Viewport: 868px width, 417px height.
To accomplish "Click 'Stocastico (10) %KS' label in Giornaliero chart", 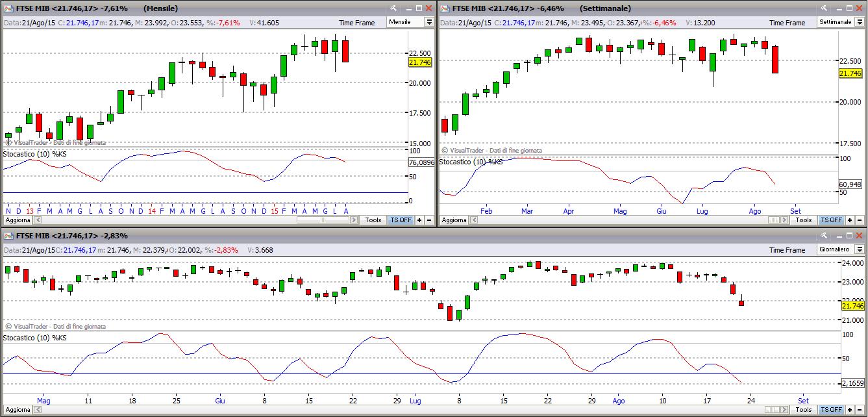I will 35,338.
